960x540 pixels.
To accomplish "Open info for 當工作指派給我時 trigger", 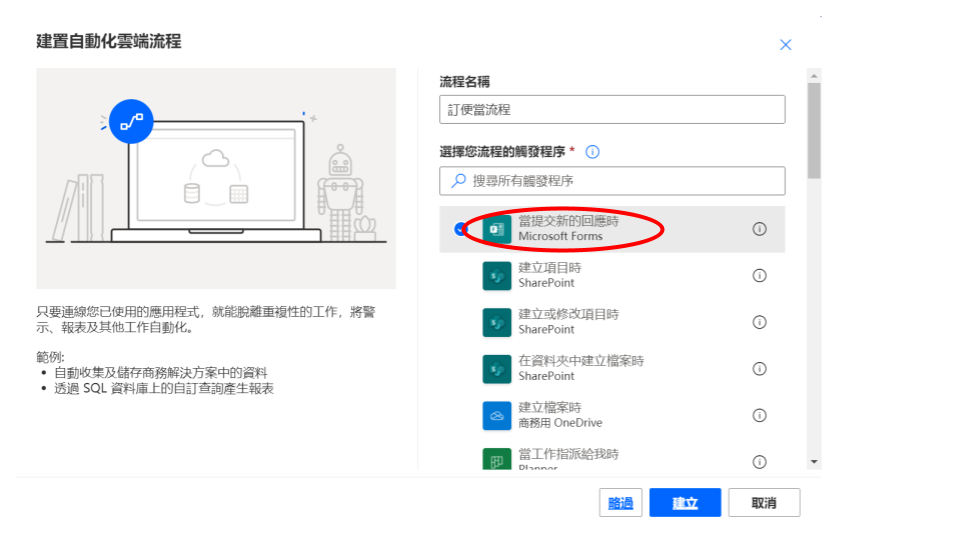I will (x=759, y=462).
